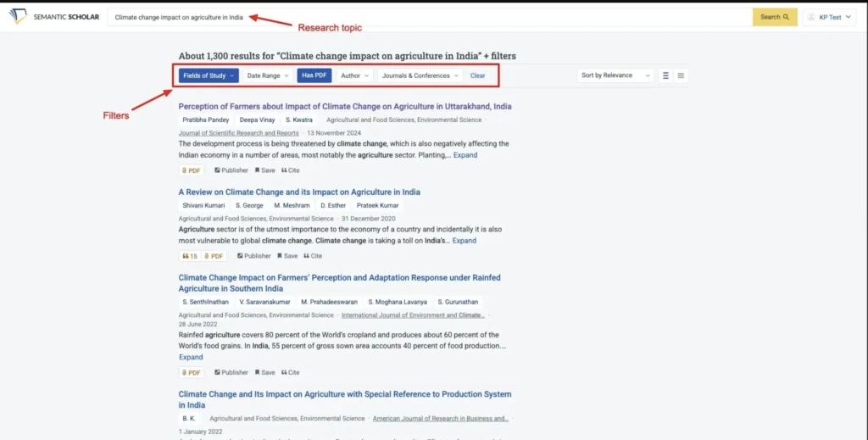Cite the Rainfed agriculture paper

[290, 372]
